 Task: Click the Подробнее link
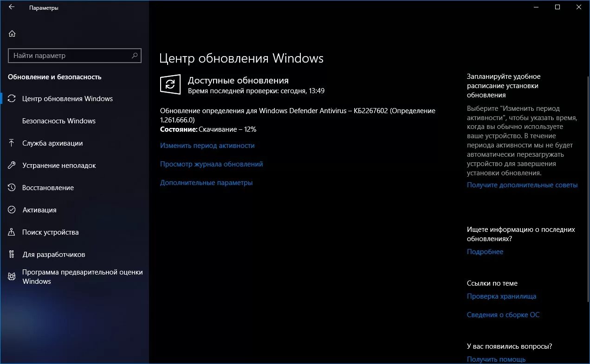tap(485, 251)
